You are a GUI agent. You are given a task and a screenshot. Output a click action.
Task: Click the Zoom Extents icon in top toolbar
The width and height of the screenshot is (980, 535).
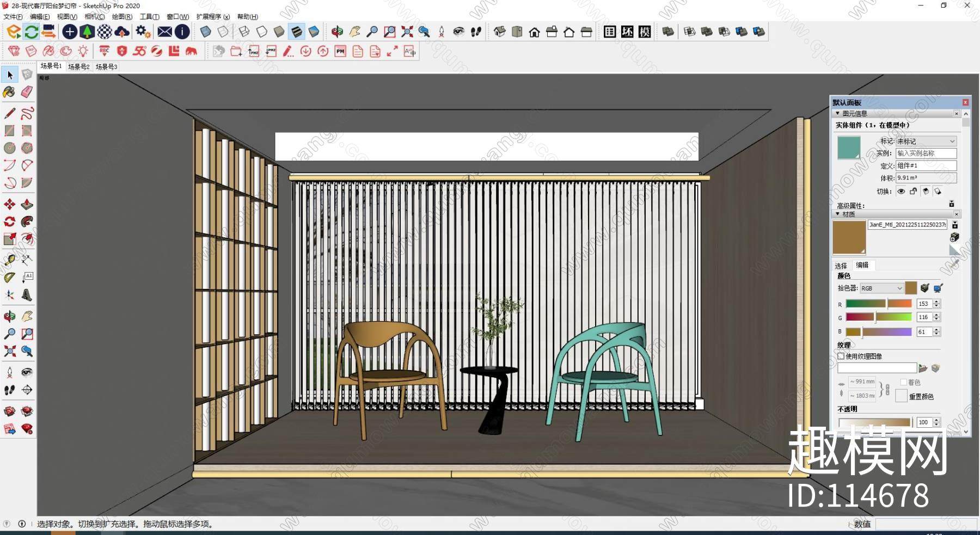point(407,32)
